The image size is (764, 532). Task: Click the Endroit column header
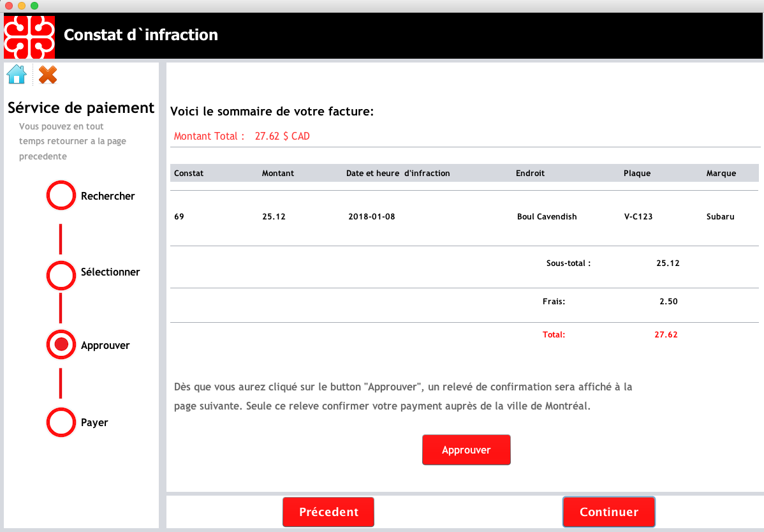click(530, 173)
